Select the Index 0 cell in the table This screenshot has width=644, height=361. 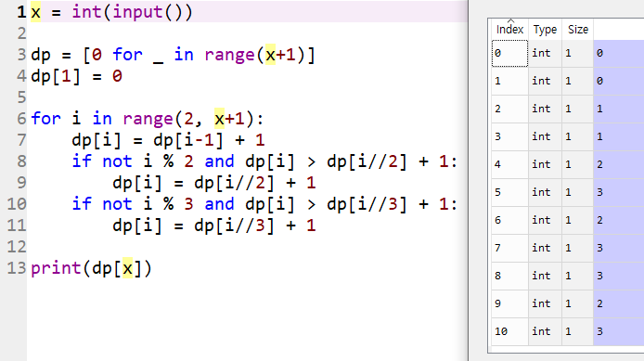509,53
